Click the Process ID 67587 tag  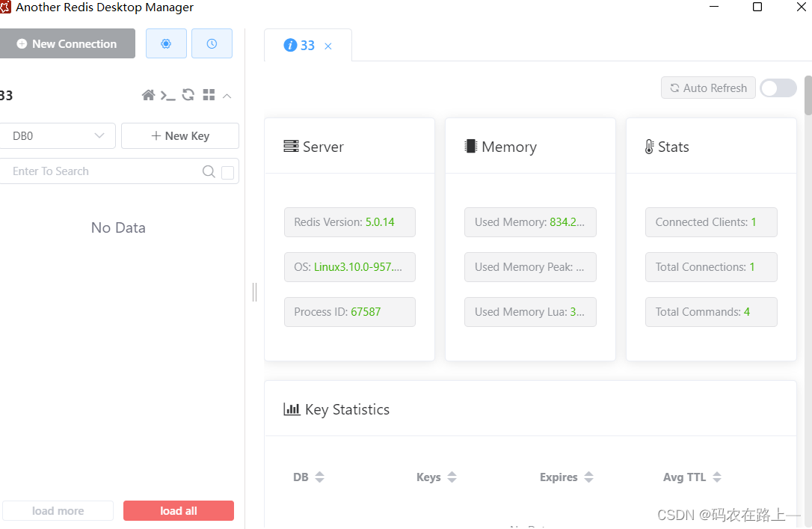click(x=350, y=312)
